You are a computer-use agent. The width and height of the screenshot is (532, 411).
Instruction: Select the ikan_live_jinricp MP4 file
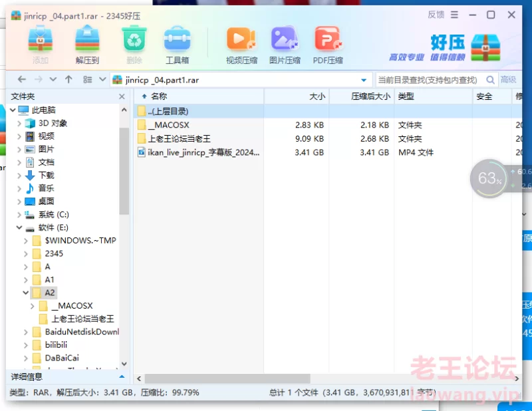(x=328, y=152)
